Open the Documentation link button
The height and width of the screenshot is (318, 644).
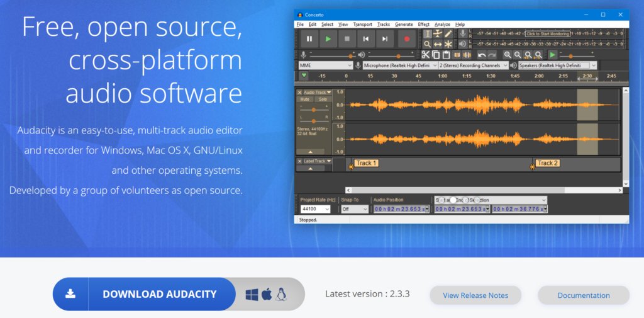coord(583,295)
